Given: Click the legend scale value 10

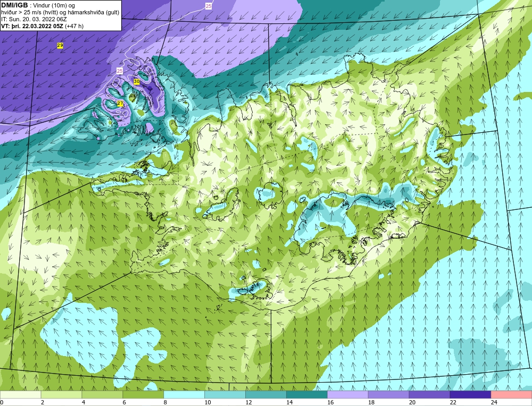Looking at the screenshot, I should [207, 402].
